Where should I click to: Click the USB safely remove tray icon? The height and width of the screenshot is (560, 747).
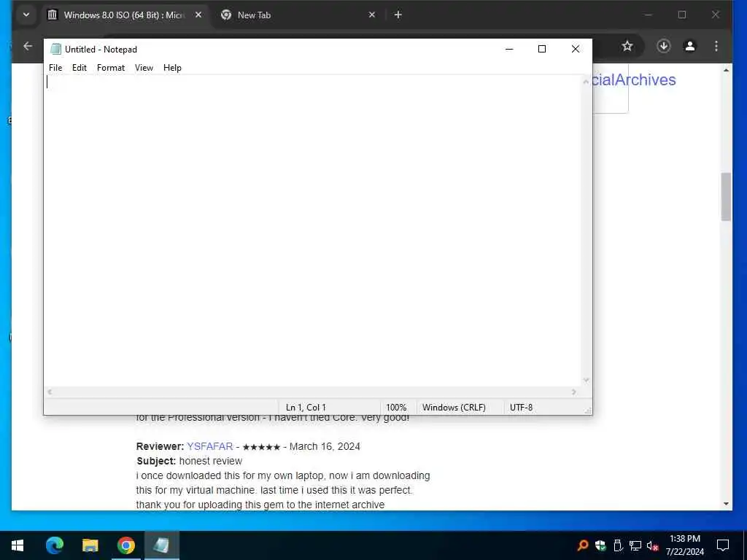pos(617,545)
